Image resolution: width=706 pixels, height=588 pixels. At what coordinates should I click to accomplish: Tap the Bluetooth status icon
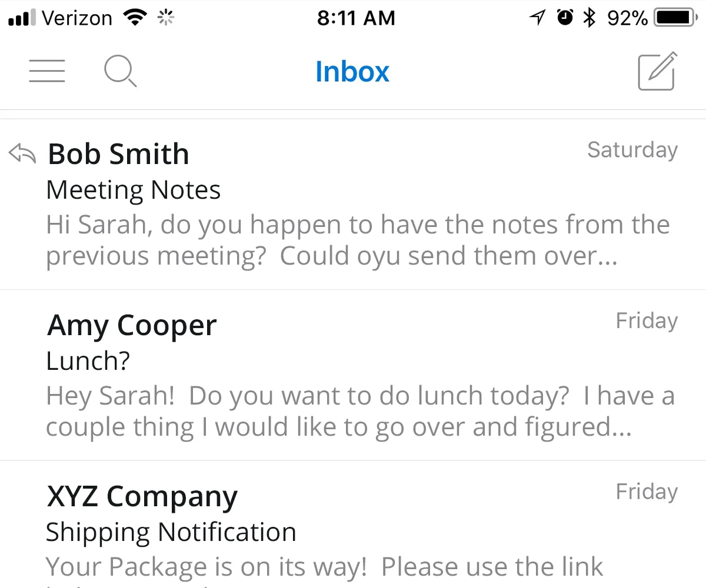(x=589, y=18)
